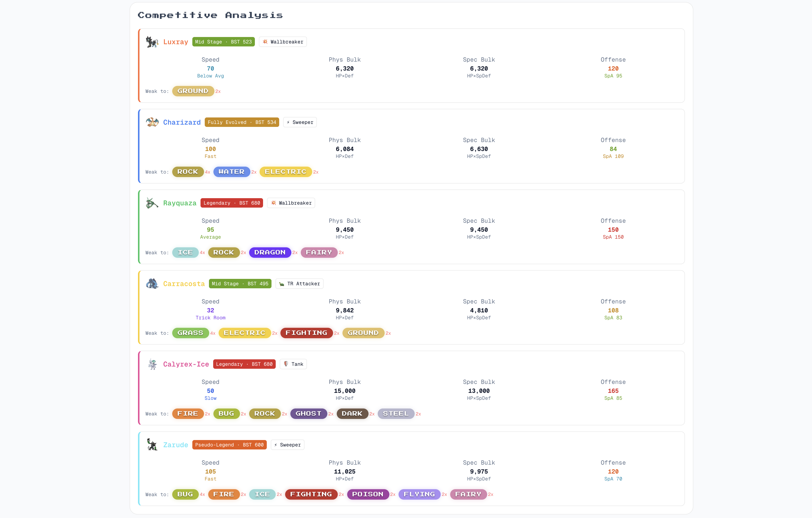
Task: Open the Luxray name link
Action: click(175, 42)
